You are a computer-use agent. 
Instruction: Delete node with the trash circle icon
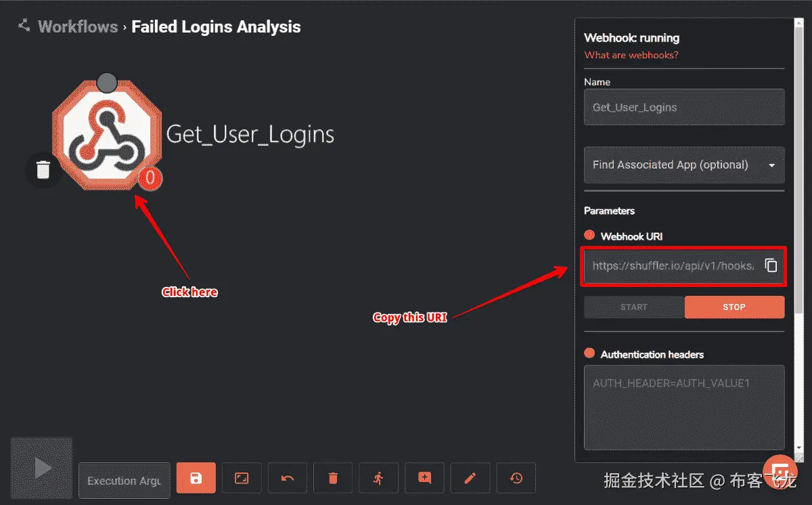tap(43, 169)
